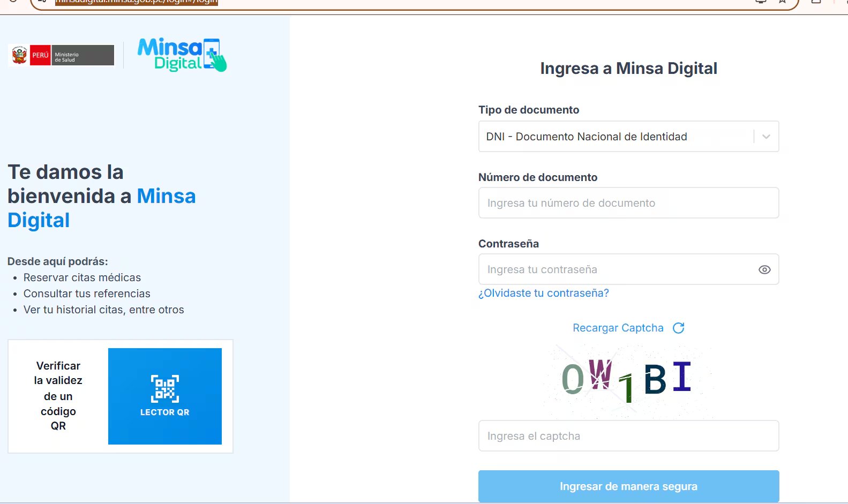Image resolution: width=848 pixels, height=504 pixels.
Task: Click the 'Número de documento' label
Action: point(538,177)
